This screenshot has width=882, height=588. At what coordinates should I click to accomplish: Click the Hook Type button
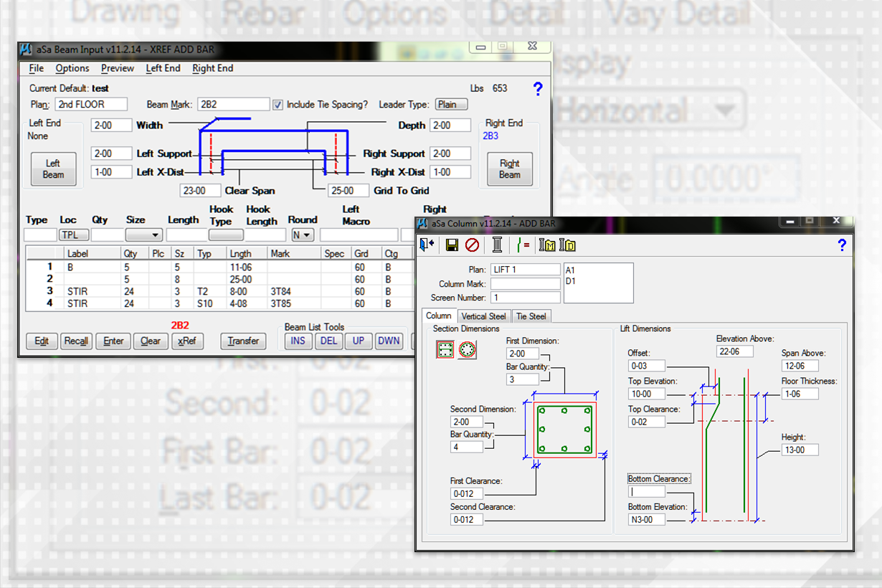226,234
